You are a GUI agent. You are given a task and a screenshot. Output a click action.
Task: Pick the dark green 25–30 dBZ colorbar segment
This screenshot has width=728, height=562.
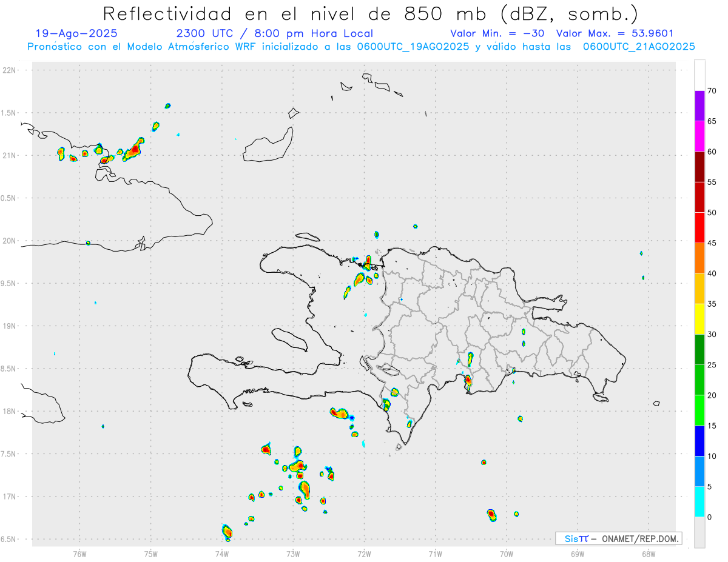(699, 349)
